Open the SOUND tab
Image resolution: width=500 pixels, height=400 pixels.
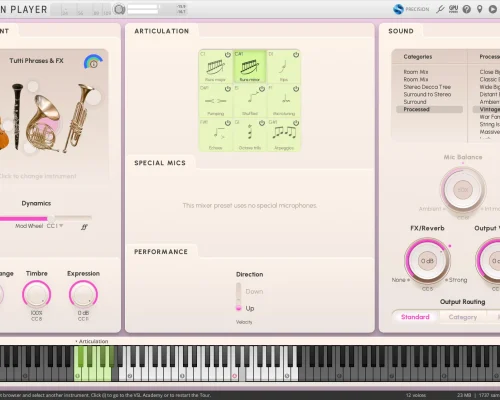(401, 31)
